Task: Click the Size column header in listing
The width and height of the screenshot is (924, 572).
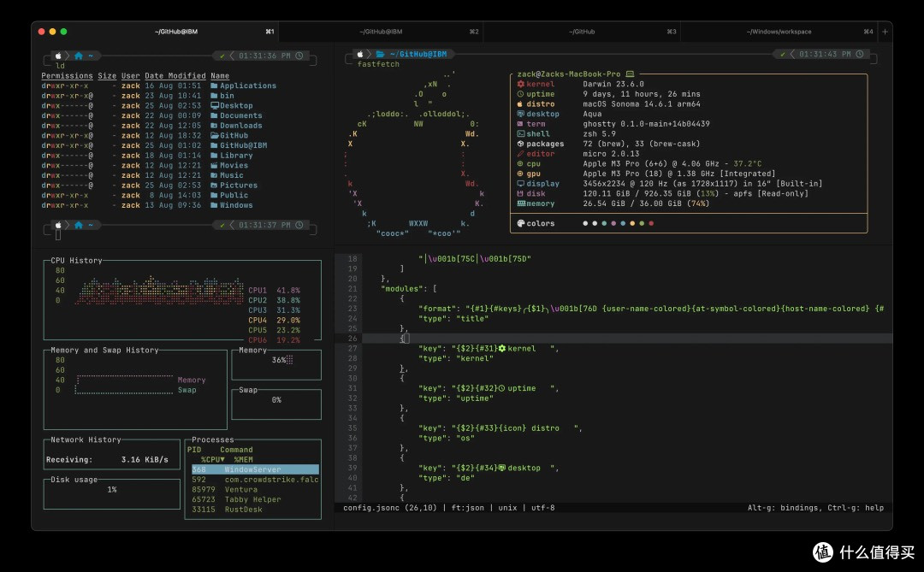Action: [x=107, y=76]
